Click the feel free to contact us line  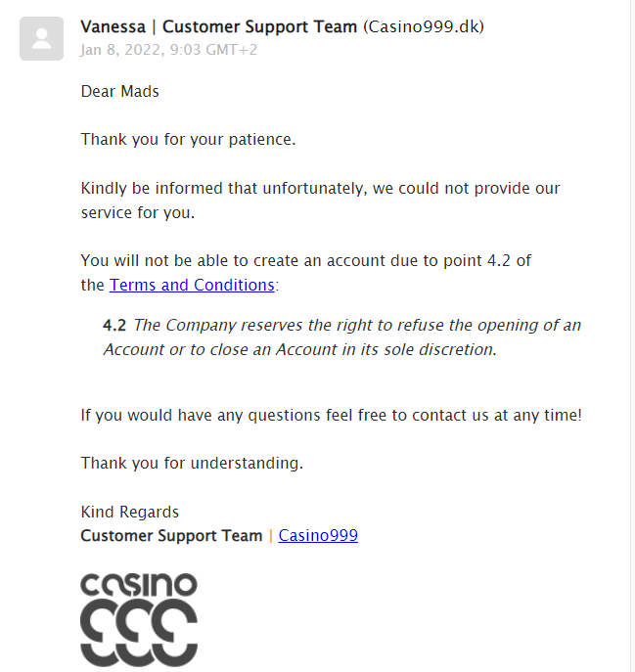[332, 416]
